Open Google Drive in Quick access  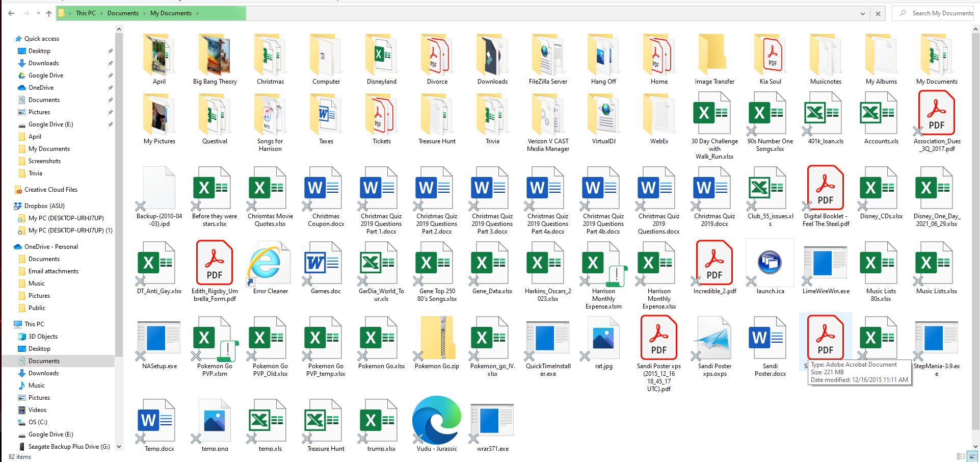click(x=46, y=75)
